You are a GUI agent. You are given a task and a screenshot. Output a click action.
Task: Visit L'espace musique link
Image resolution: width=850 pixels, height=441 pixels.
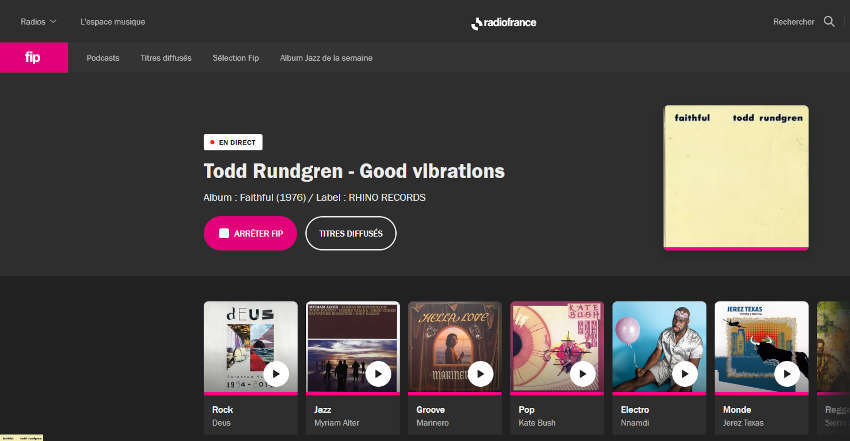[x=113, y=22]
